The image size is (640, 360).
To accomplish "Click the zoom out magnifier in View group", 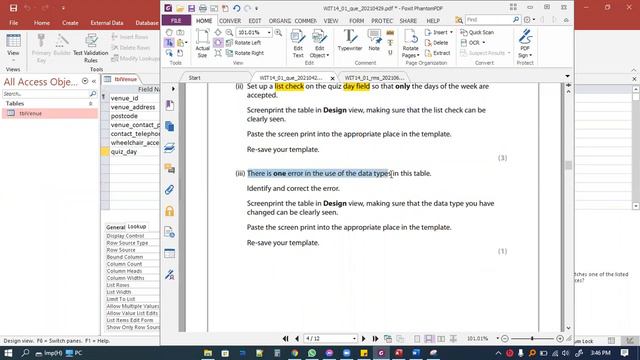I will (229, 32).
